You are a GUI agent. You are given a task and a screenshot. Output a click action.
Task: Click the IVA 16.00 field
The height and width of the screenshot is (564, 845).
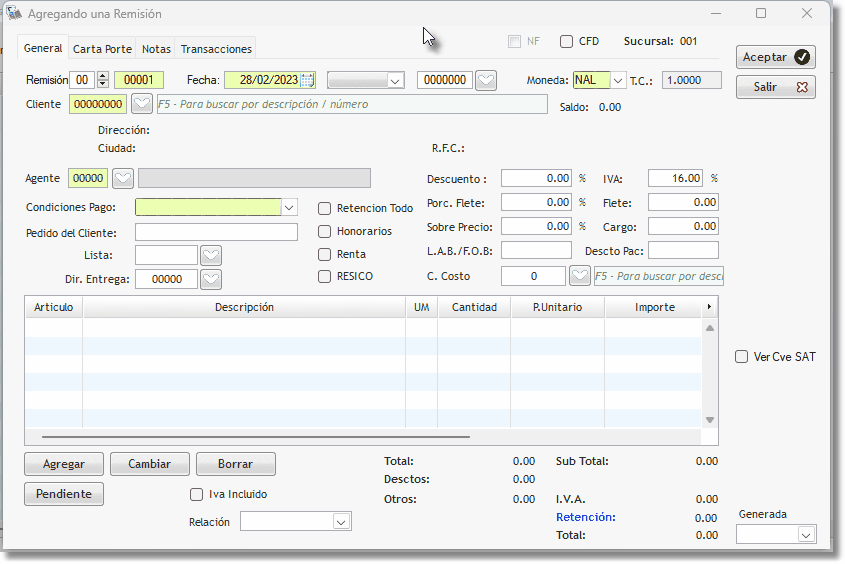[675, 178]
